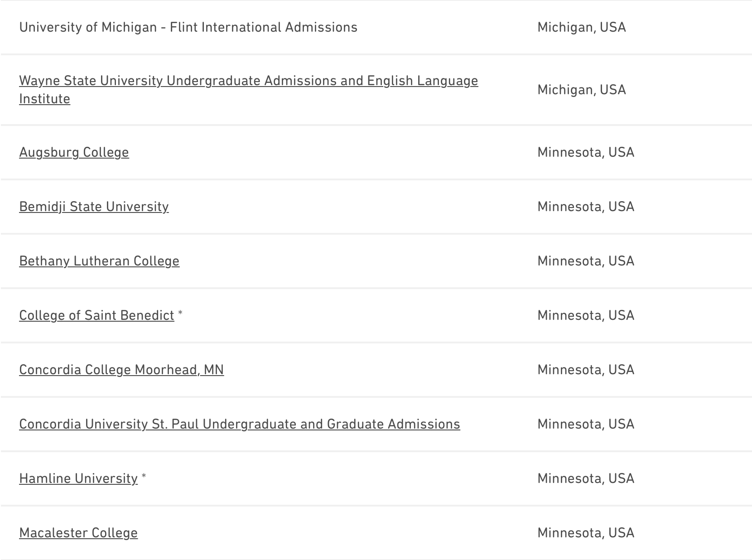Click the Minnesota, USA cell beside Bethany Lutheran
Screen dimensions: 752x560
pos(585,261)
